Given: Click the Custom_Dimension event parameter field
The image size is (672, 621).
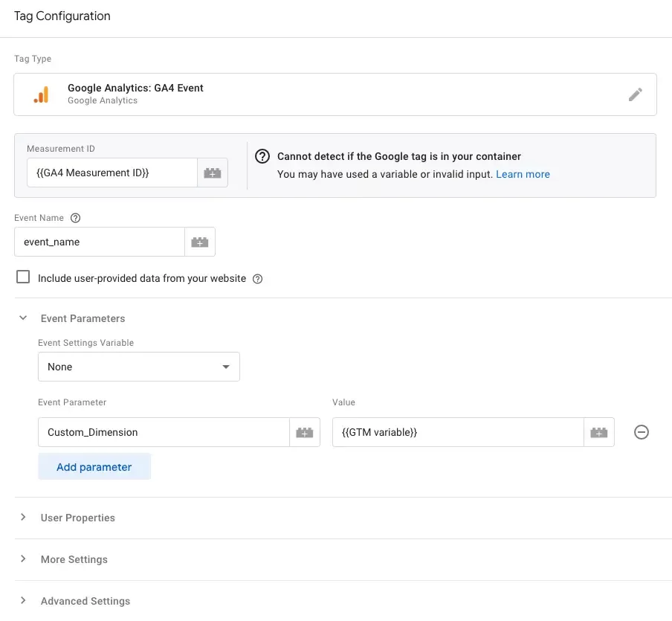Looking at the screenshot, I should pos(164,432).
